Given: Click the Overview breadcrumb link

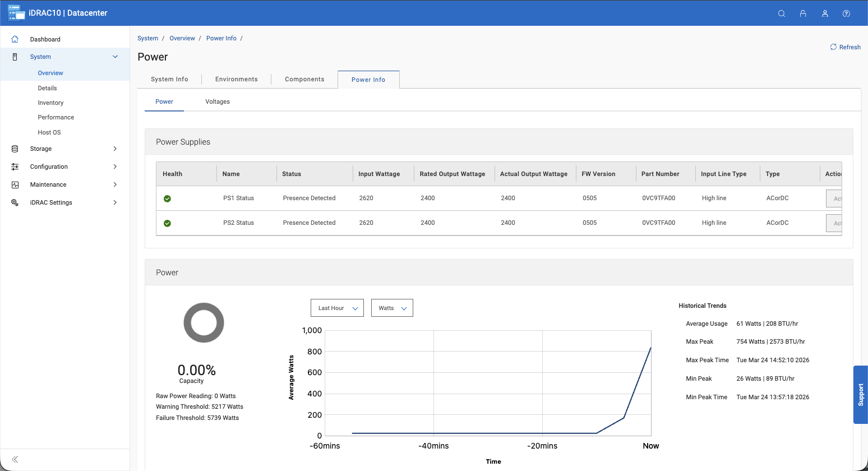Looking at the screenshot, I should click(x=182, y=38).
